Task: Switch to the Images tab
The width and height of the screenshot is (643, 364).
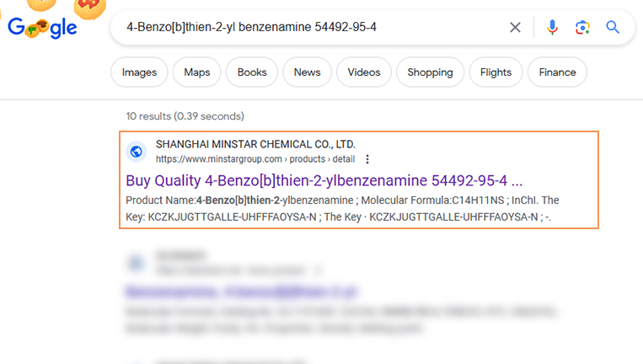Action: 139,72
